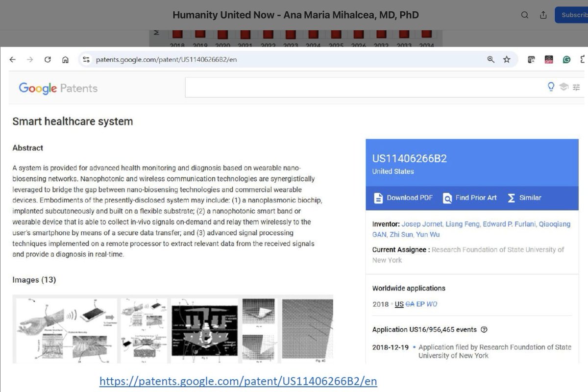
Task: Select the EP worldwide application link
Action: 420,304
